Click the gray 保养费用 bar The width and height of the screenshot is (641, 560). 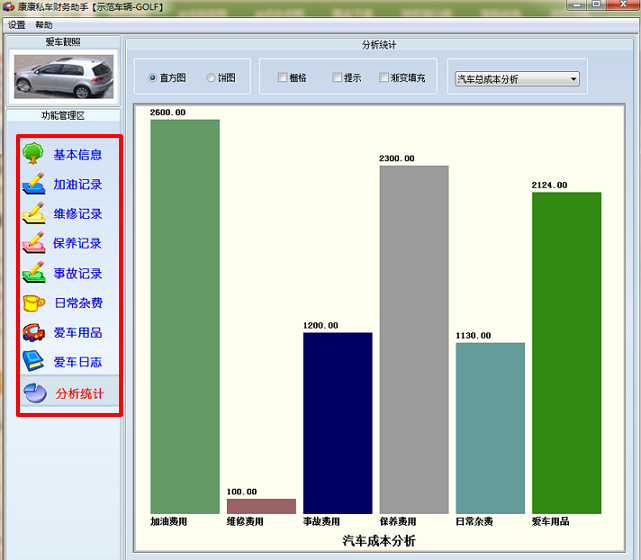click(x=414, y=340)
